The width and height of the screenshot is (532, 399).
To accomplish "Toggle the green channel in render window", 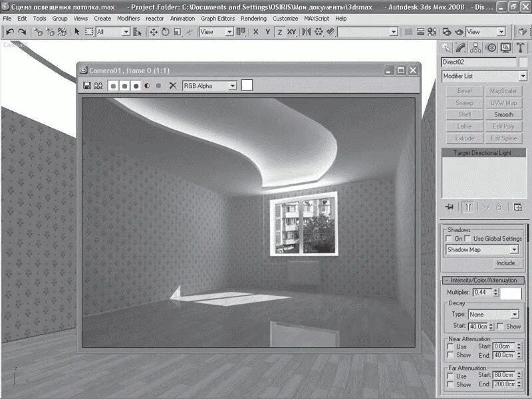I will pos(125,86).
